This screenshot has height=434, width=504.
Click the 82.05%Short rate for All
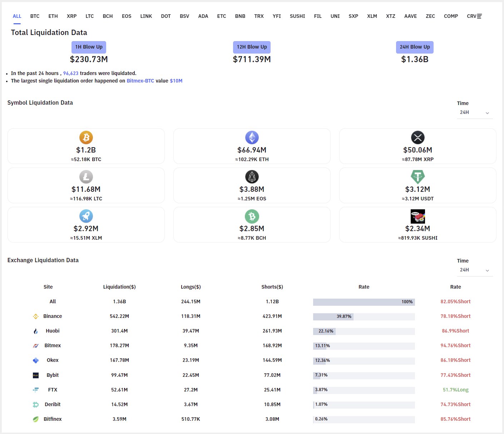pos(456,301)
